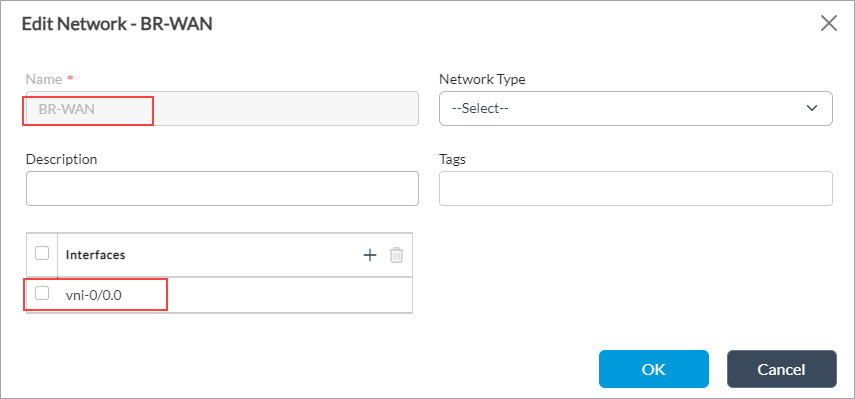Image resolution: width=855 pixels, height=399 pixels.
Task: Click the disabled Name field showing BR-WAN
Action: pos(222,108)
